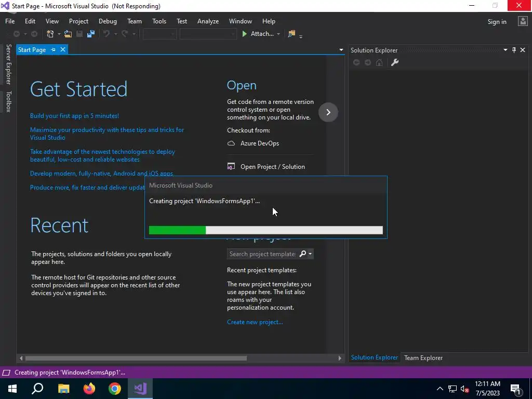Click Sign in link at top right

[497, 21]
